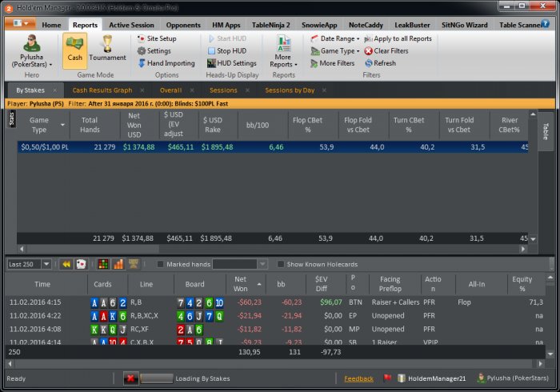Switch to Tournament game mode
This screenshot has width=560, height=392.
pos(107,50)
